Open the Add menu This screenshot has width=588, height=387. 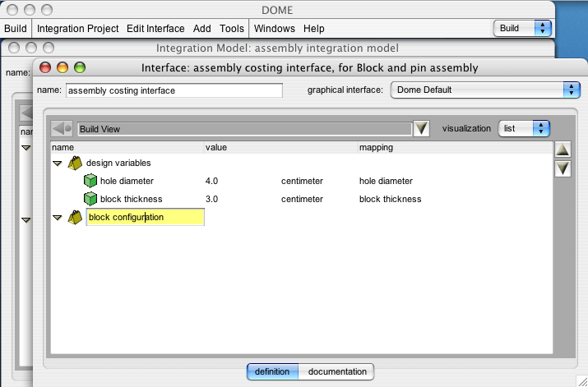pyautogui.click(x=201, y=29)
